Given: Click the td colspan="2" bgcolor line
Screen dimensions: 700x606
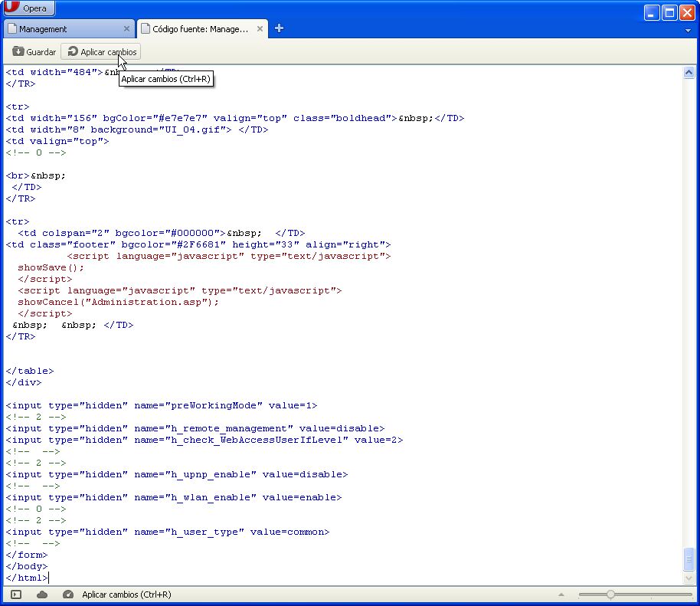Looking at the screenshot, I should pos(161,233).
